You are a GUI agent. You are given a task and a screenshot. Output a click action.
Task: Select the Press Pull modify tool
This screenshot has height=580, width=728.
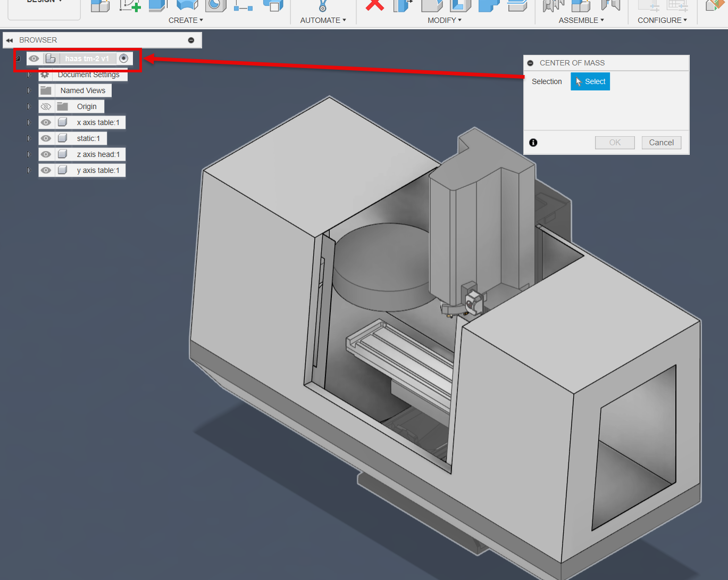[403, 5]
